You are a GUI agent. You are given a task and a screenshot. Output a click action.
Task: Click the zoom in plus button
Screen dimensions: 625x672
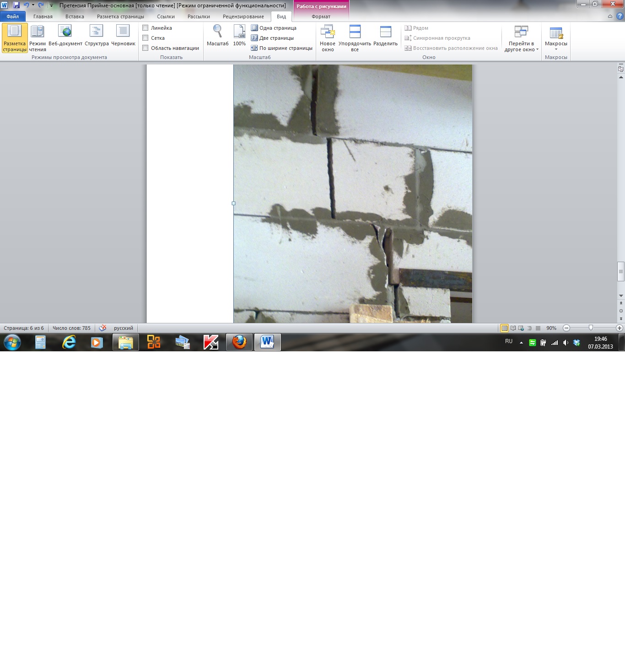tap(620, 328)
